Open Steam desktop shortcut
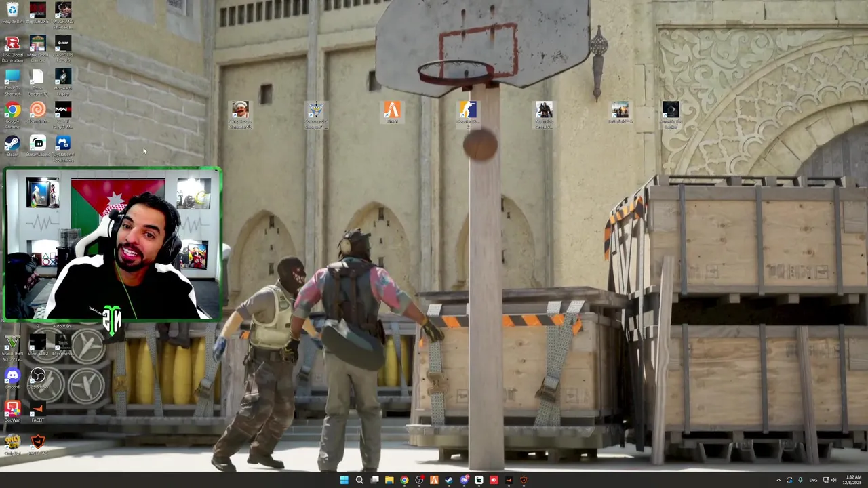 point(12,146)
